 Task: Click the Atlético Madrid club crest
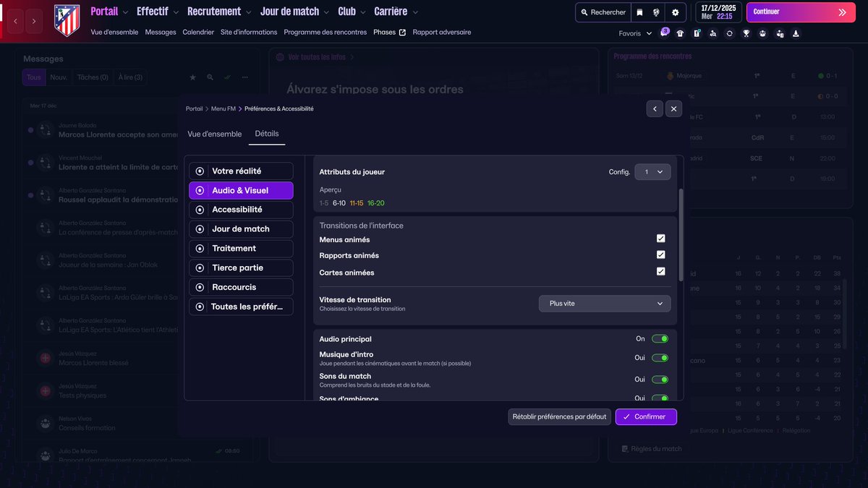point(67,20)
